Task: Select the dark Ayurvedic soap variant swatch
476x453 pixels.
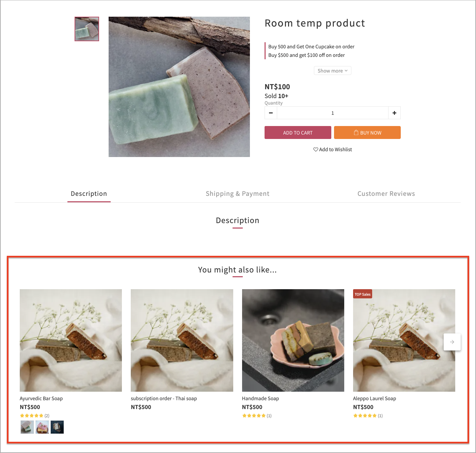Action: pyautogui.click(x=57, y=427)
